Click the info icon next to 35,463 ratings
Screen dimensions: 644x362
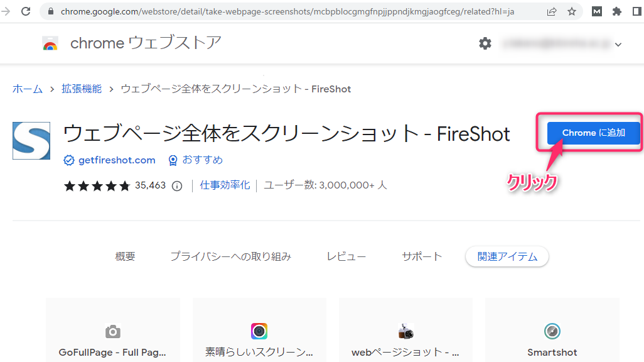coord(176,186)
